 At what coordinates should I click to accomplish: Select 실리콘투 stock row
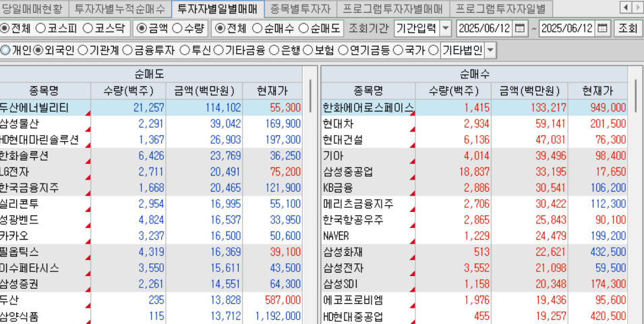[151, 204]
